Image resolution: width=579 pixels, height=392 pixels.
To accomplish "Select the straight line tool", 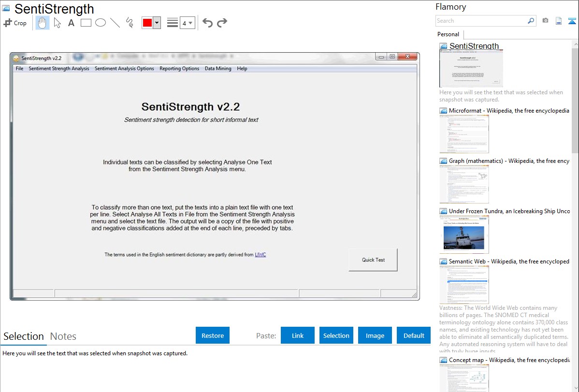I will click(115, 23).
